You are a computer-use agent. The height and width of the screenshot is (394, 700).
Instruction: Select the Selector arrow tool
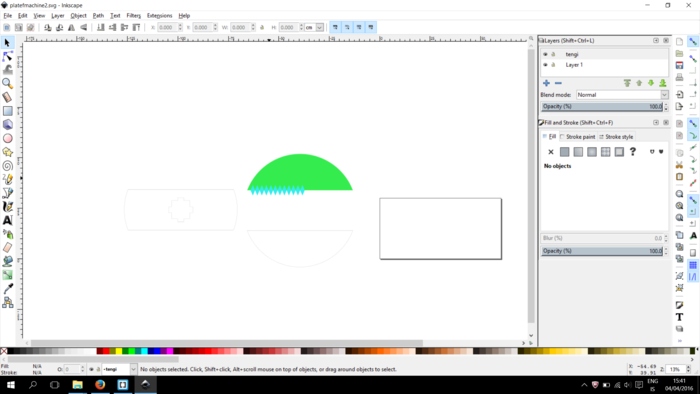point(7,43)
